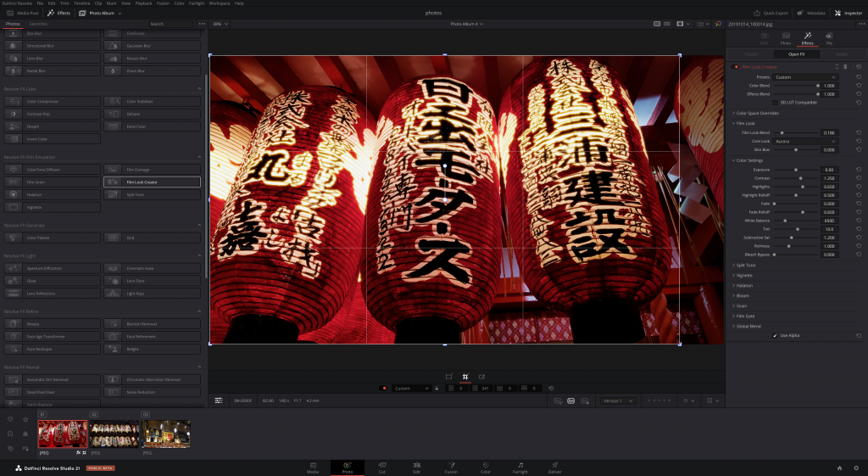Viewport: 868px width, 476px height.
Task: Select the second lantern row thumbnail
Action: 114,434
